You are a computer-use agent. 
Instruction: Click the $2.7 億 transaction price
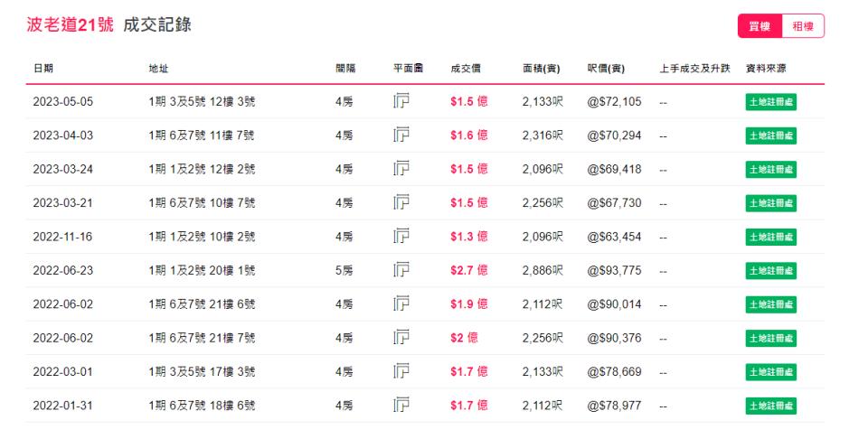[469, 270]
